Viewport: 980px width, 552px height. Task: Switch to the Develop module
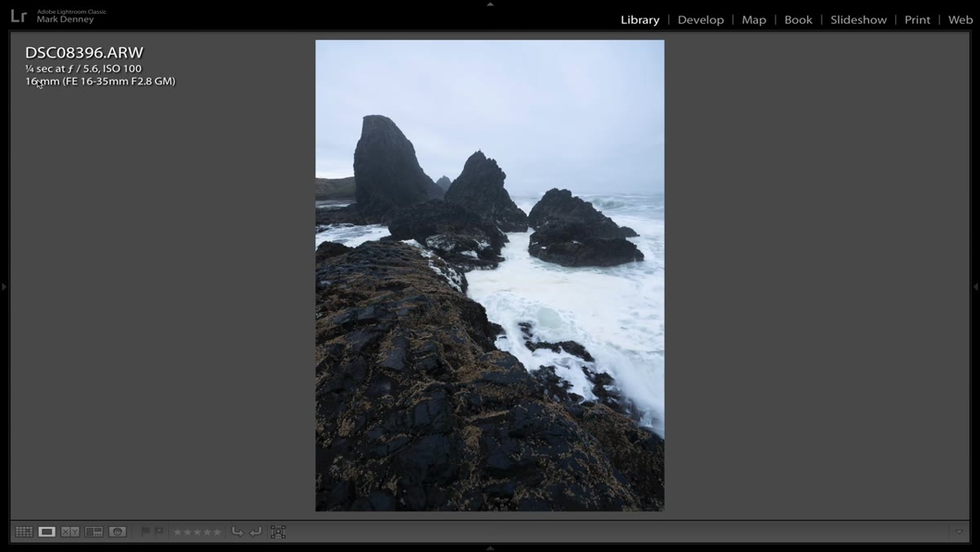pos(701,20)
